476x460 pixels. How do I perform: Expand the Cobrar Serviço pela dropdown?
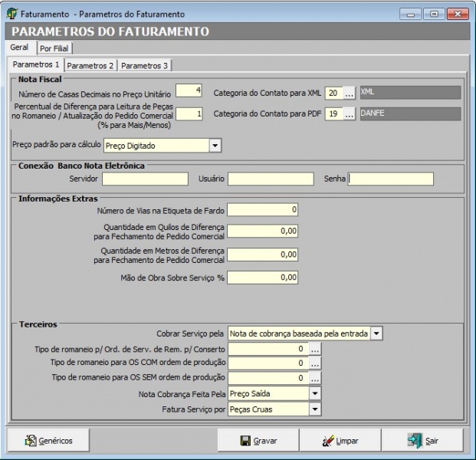coord(376,333)
